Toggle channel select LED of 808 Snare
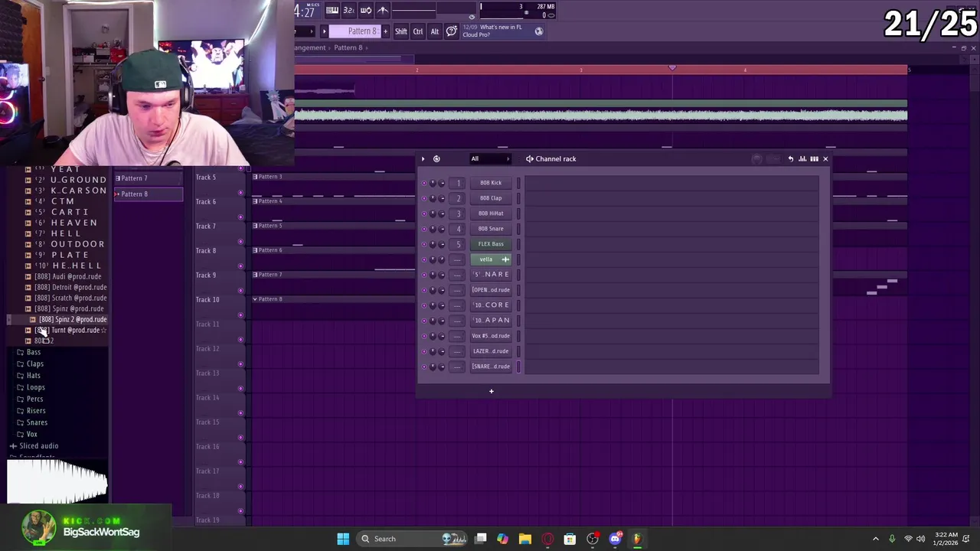980x551 pixels. (x=518, y=229)
